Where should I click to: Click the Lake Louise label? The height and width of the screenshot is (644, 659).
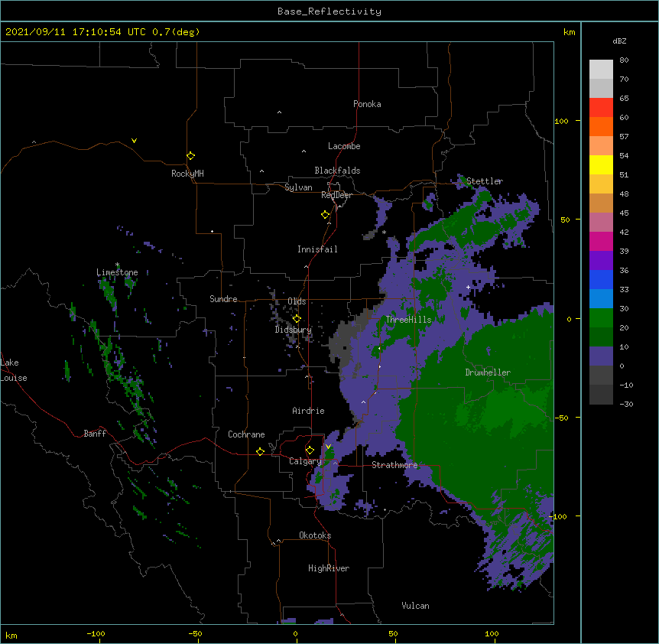click(x=14, y=370)
